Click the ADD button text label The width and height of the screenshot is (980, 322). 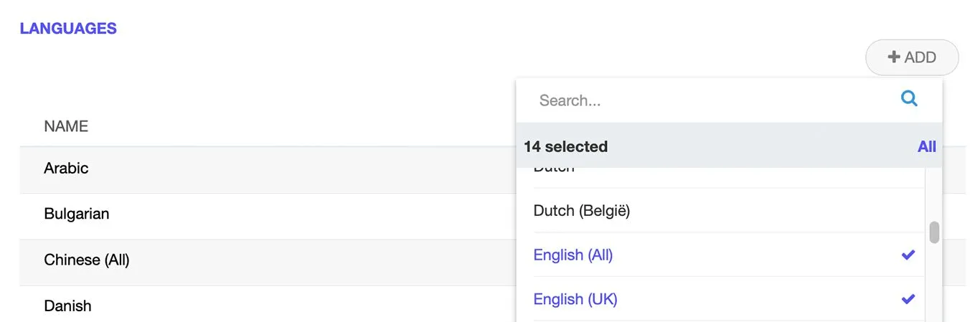point(920,57)
